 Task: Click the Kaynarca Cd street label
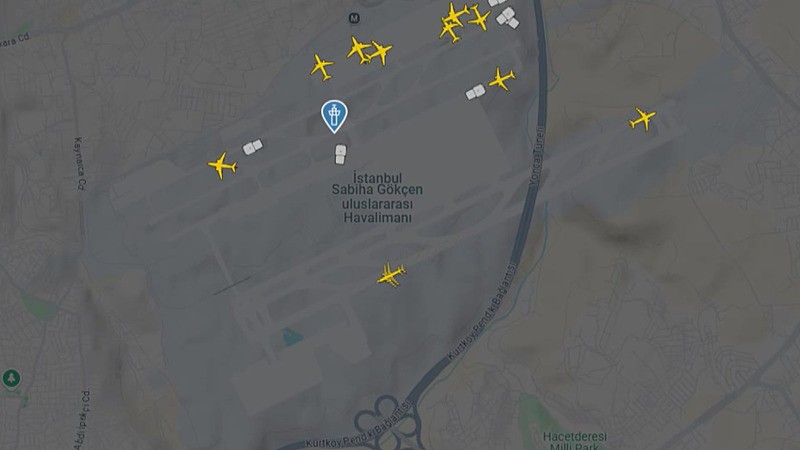pos(80,164)
